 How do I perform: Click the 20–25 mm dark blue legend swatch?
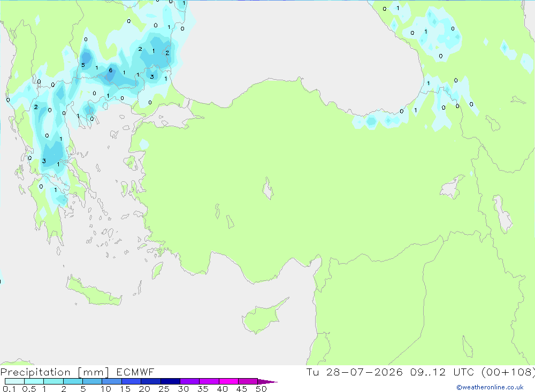tap(151, 381)
